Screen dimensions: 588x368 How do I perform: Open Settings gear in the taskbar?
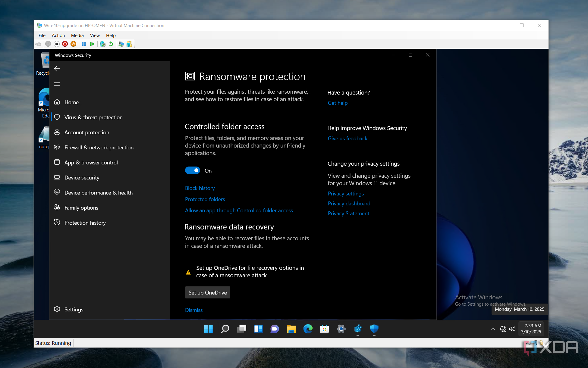pyautogui.click(x=341, y=329)
